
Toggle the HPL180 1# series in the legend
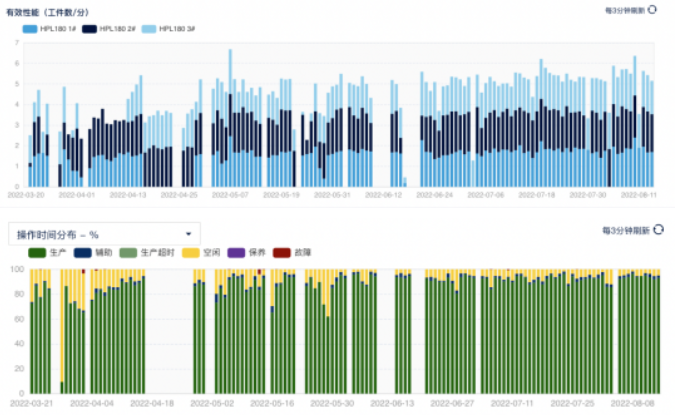tap(49, 29)
